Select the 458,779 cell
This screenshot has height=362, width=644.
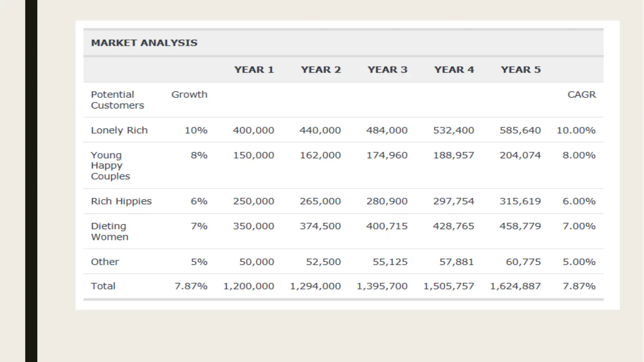point(520,226)
